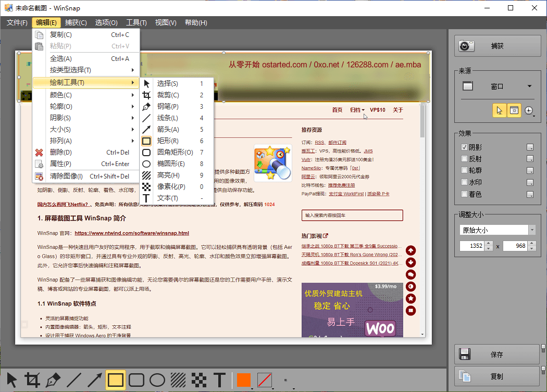Pick 文本(T) in drawing tools submenu
Image resolution: width=547 pixels, height=392 pixels.
(177, 198)
